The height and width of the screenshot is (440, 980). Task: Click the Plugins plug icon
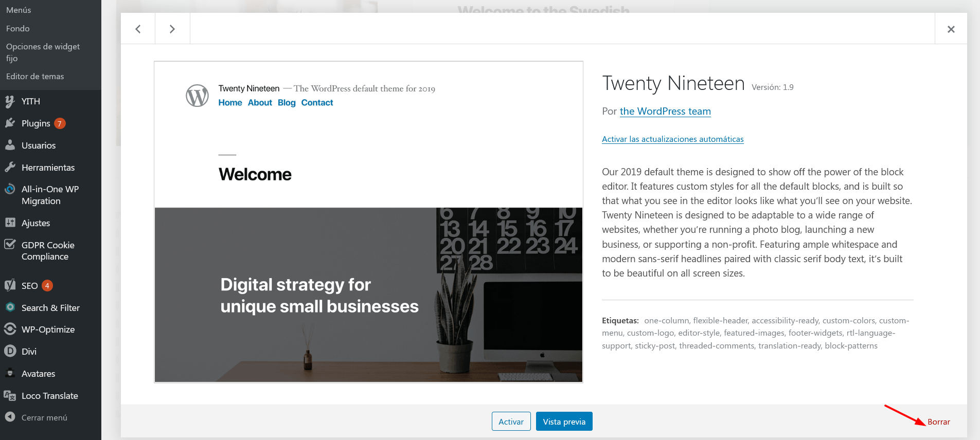[10, 123]
